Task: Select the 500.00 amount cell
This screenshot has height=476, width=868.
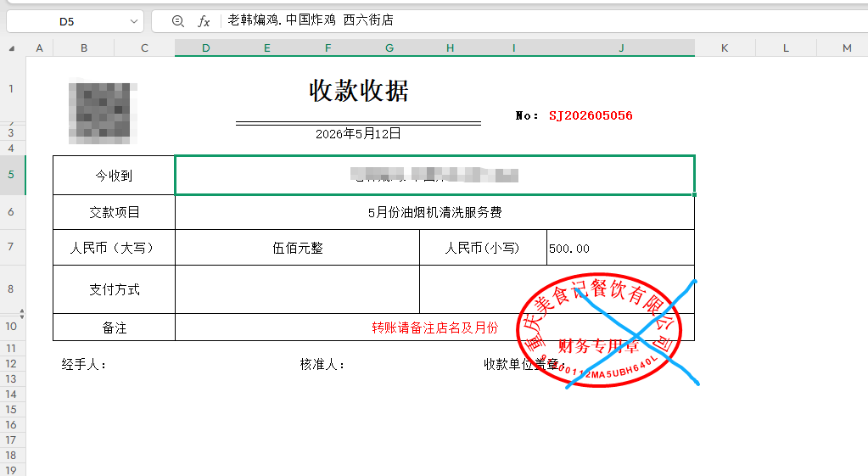Action: tap(620, 248)
